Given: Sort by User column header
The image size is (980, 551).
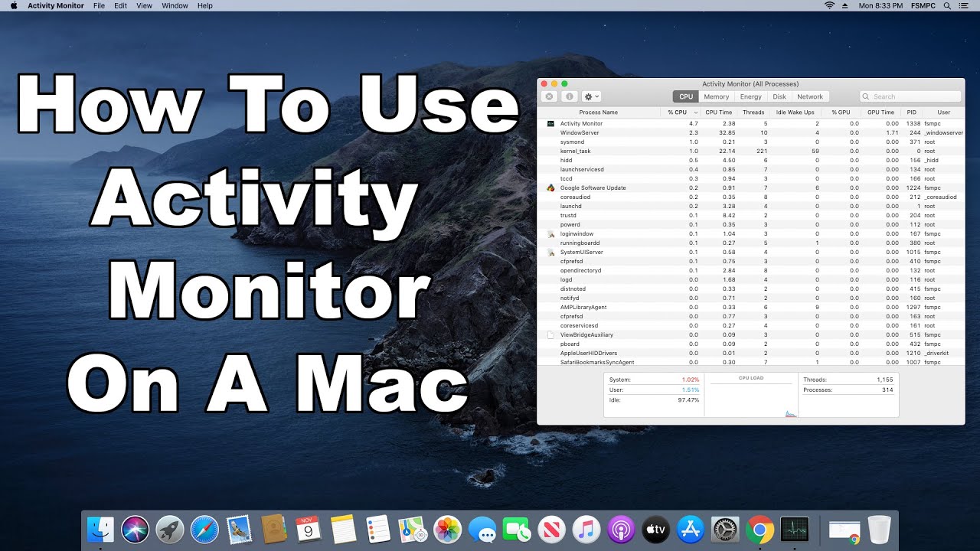Looking at the screenshot, I should [x=944, y=112].
